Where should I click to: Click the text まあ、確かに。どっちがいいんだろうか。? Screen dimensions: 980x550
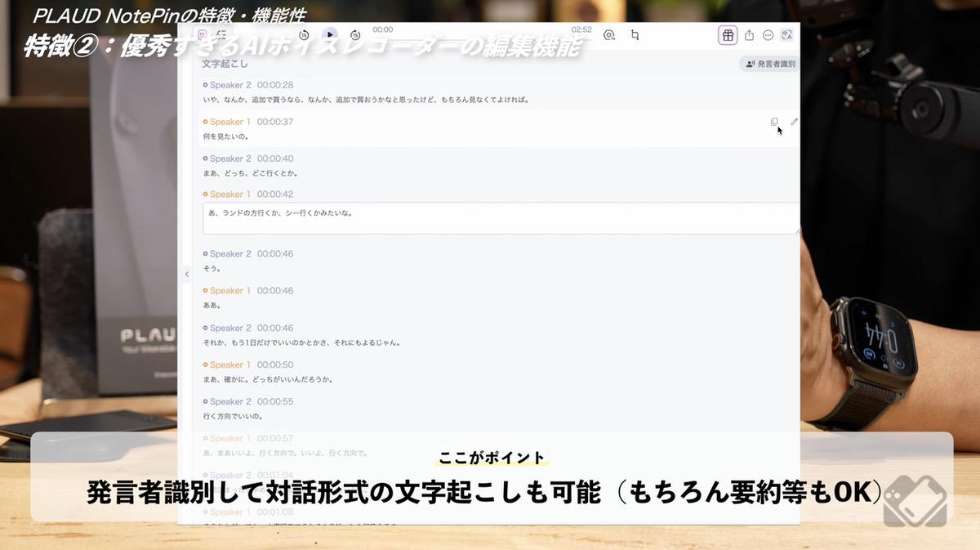tap(268, 379)
